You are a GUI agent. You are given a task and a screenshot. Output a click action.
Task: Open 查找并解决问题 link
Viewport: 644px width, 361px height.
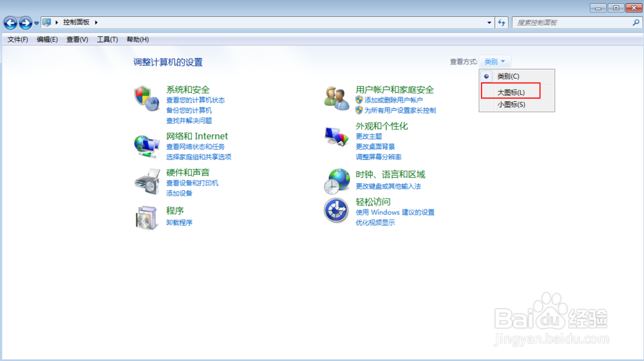(189, 121)
